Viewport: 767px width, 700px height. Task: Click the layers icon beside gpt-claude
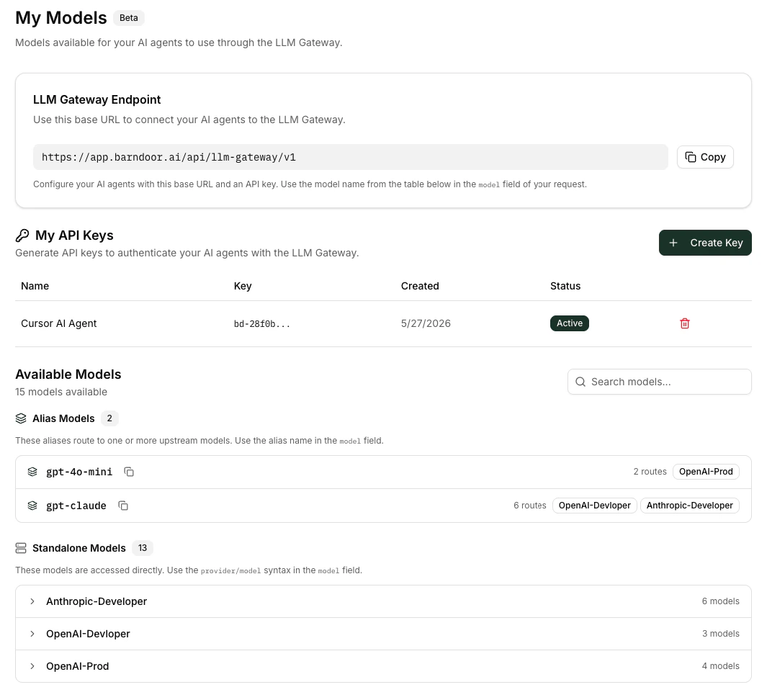tap(32, 506)
